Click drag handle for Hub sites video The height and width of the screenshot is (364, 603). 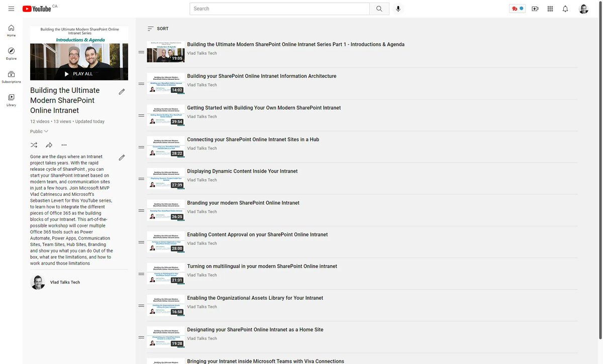tap(141, 147)
